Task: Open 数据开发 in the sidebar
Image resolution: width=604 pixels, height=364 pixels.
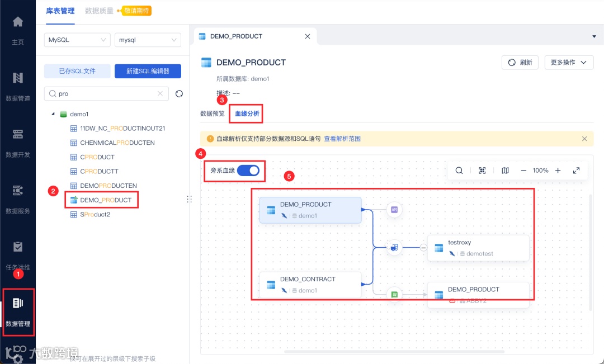Action: click(x=18, y=143)
